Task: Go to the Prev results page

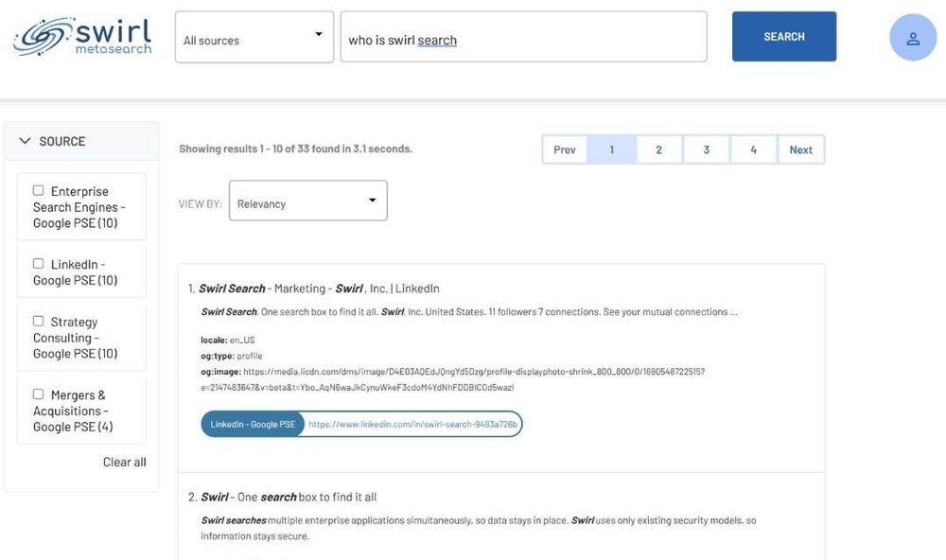Action: 564,149
